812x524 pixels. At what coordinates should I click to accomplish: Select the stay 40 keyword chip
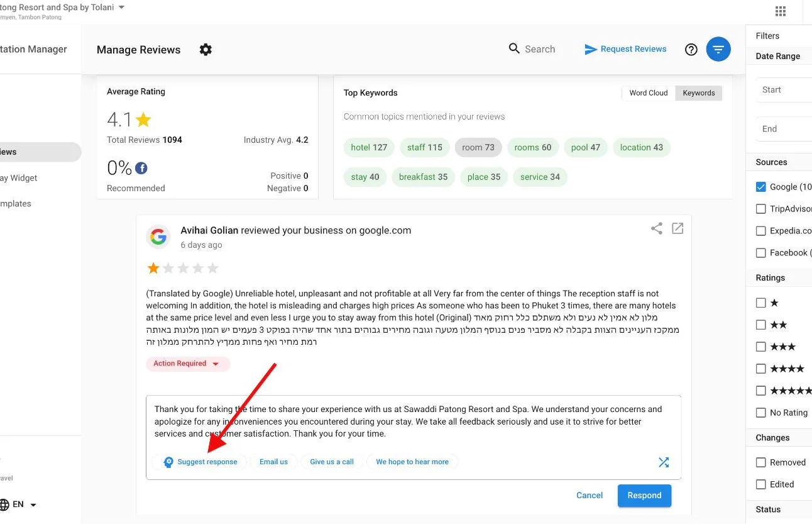(365, 177)
